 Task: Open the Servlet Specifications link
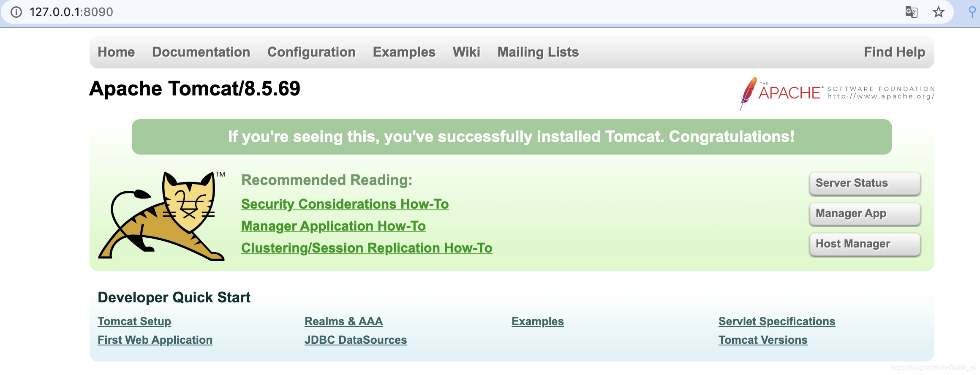tap(777, 321)
